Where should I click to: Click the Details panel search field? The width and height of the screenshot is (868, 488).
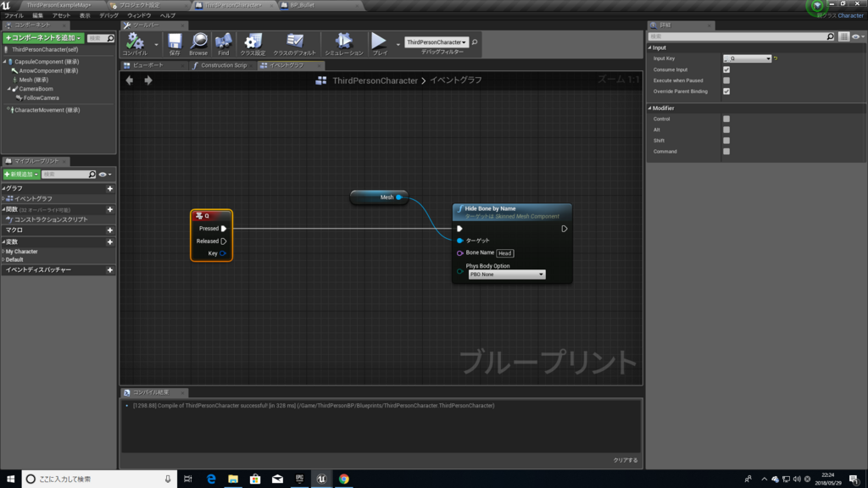pyautogui.click(x=741, y=36)
